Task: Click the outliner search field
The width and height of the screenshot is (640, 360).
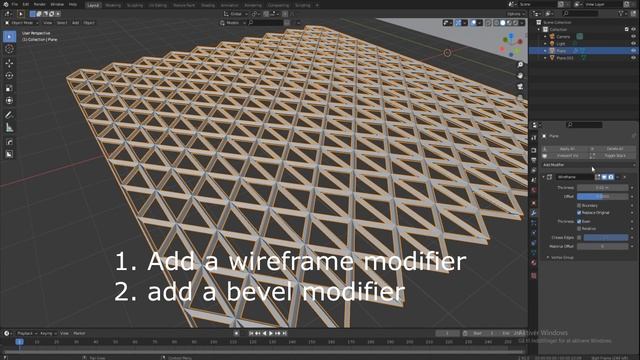Action: coord(579,13)
